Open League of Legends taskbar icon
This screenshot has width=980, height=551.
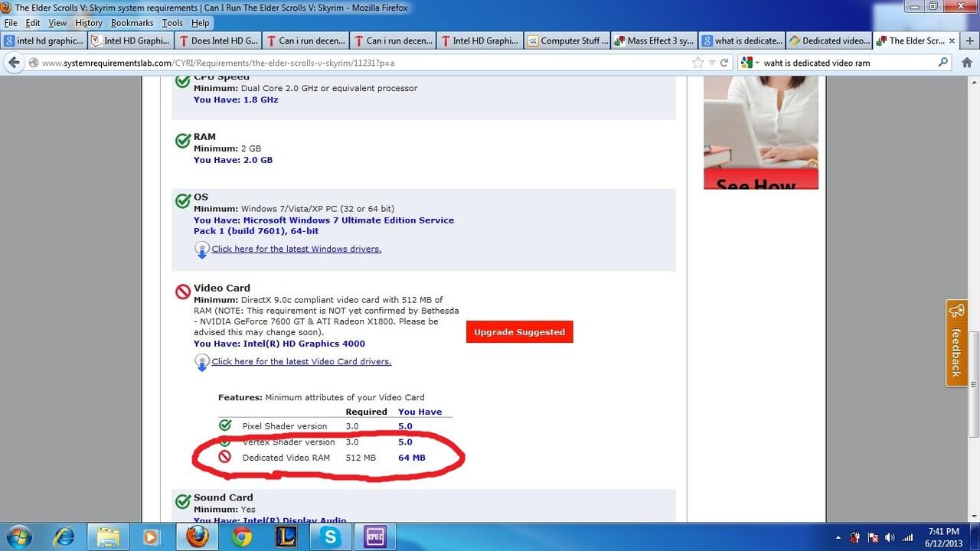(286, 537)
